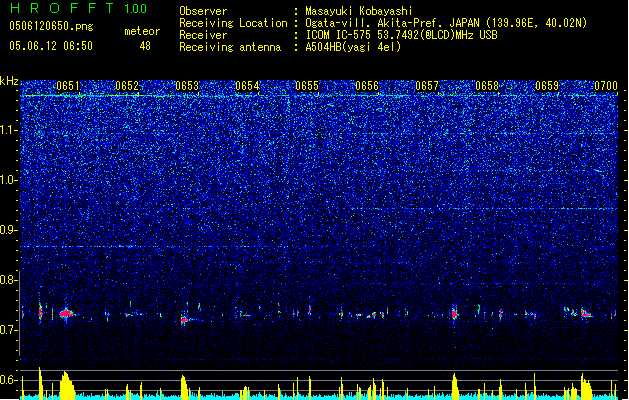Viewport: 629px width, 400px height.
Task: Click the 'Receiver' field label
Action: point(203,35)
